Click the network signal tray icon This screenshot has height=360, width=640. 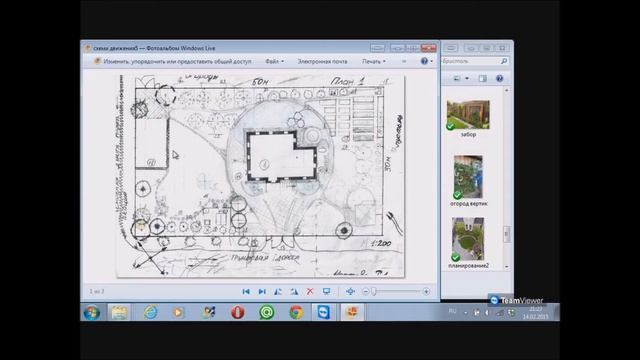(x=500, y=313)
